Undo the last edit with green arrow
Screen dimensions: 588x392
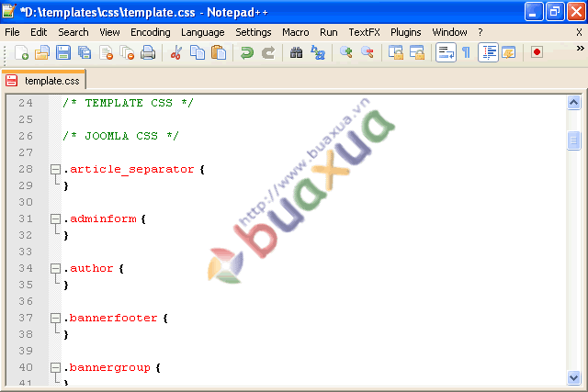pos(247,52)
